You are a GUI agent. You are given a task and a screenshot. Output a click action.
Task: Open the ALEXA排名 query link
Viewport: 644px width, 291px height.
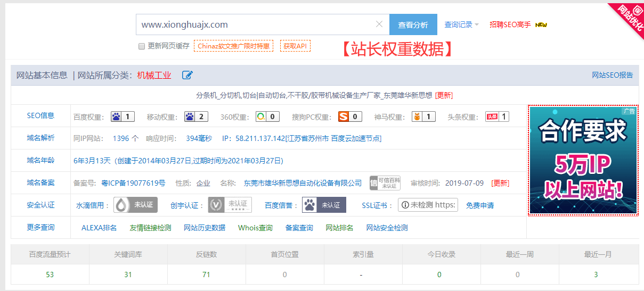[x=99, y=228]
